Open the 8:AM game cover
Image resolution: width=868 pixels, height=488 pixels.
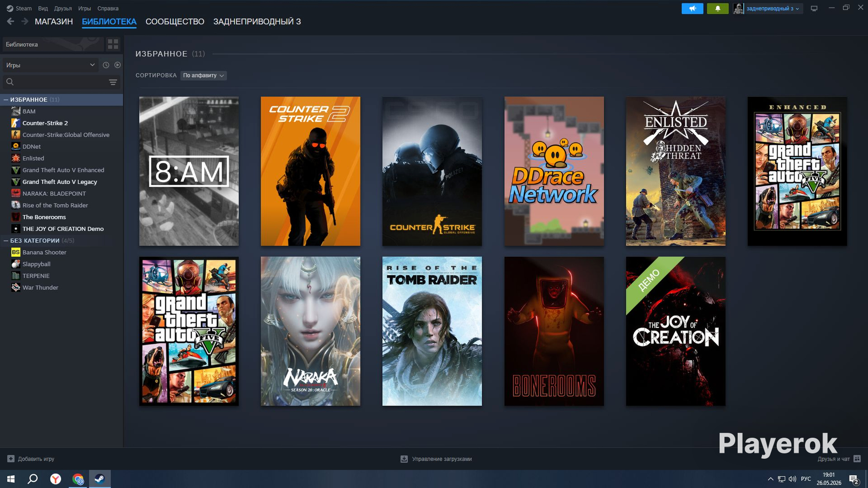pyautogui.click(x=189, y=171)
